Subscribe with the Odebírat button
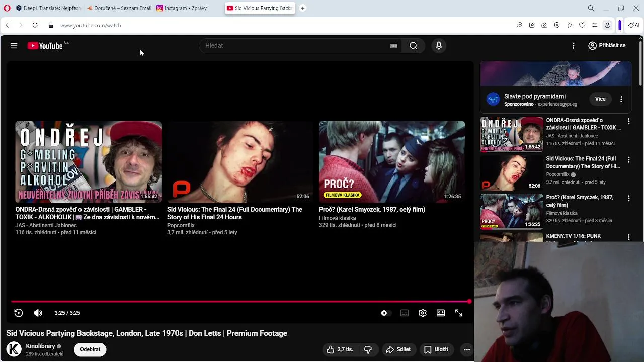The image size is (644, 362). [90, 349]
